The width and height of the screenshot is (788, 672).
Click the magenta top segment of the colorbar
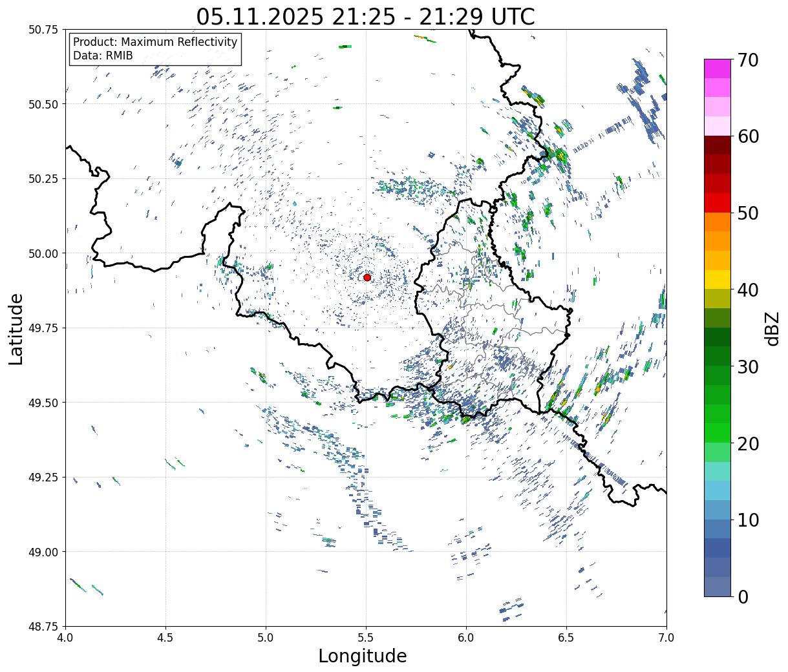coord(717,68)
